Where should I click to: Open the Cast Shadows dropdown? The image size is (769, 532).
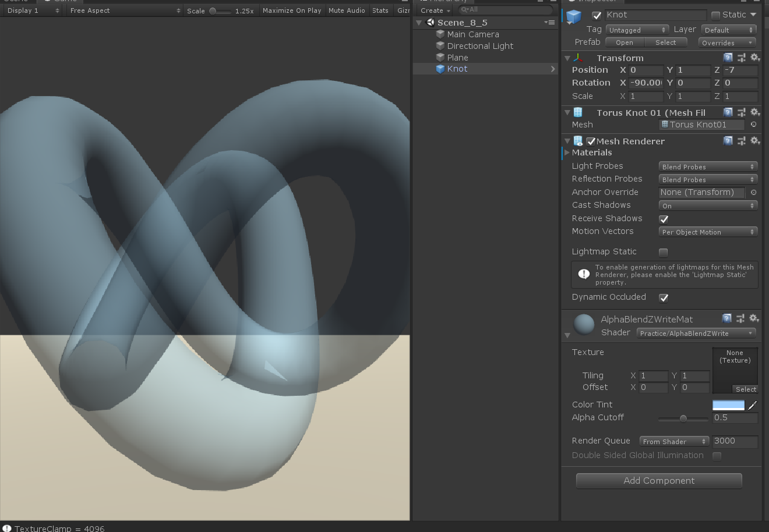pos(708,205)
